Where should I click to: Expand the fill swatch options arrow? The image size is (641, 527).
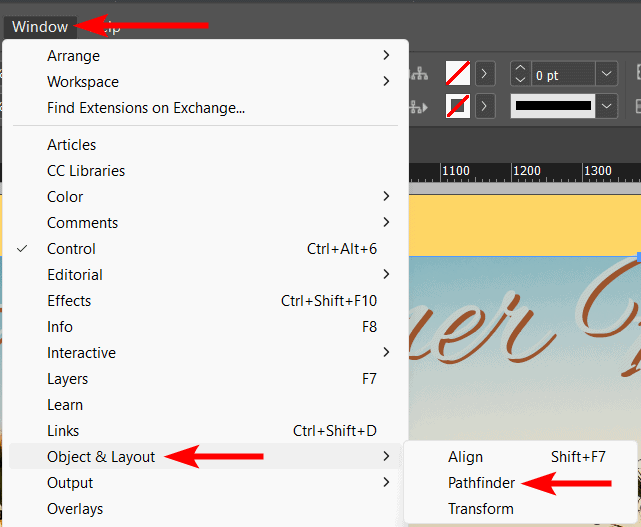coord(485,74)
